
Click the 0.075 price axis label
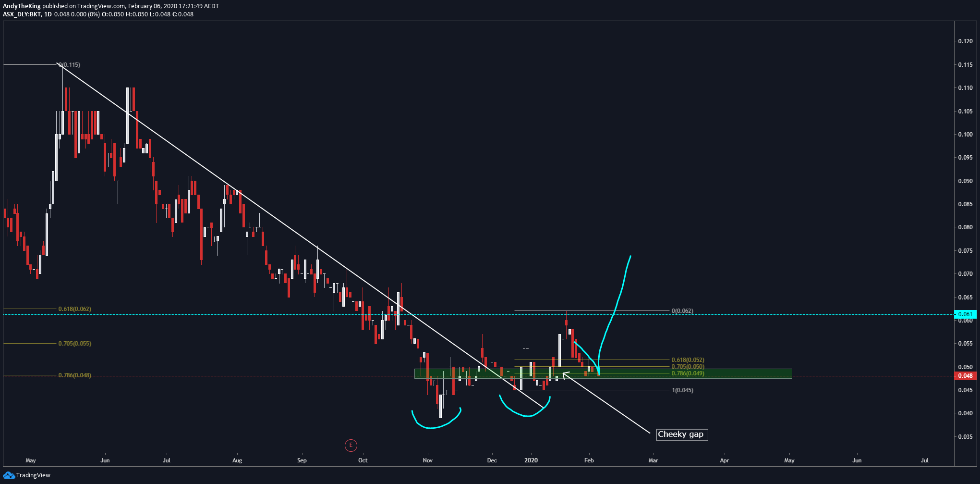tap(965, 251)
